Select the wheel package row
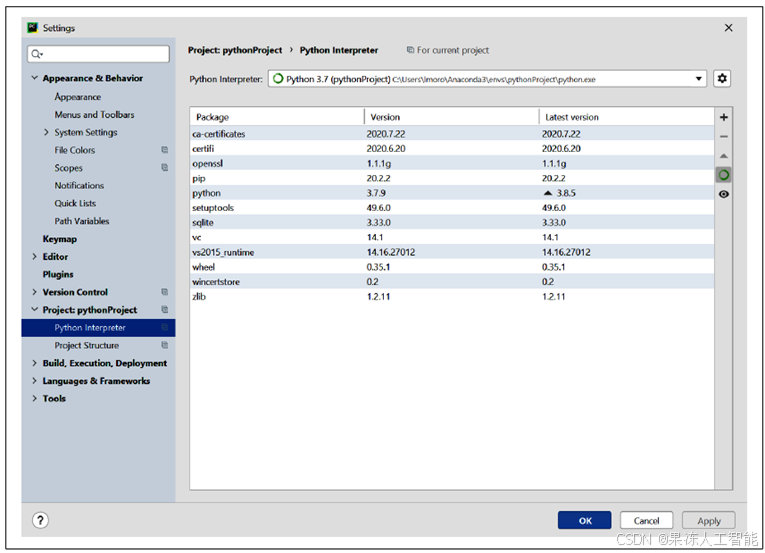This screenshot has width=765, height=553. click(452, 267)
